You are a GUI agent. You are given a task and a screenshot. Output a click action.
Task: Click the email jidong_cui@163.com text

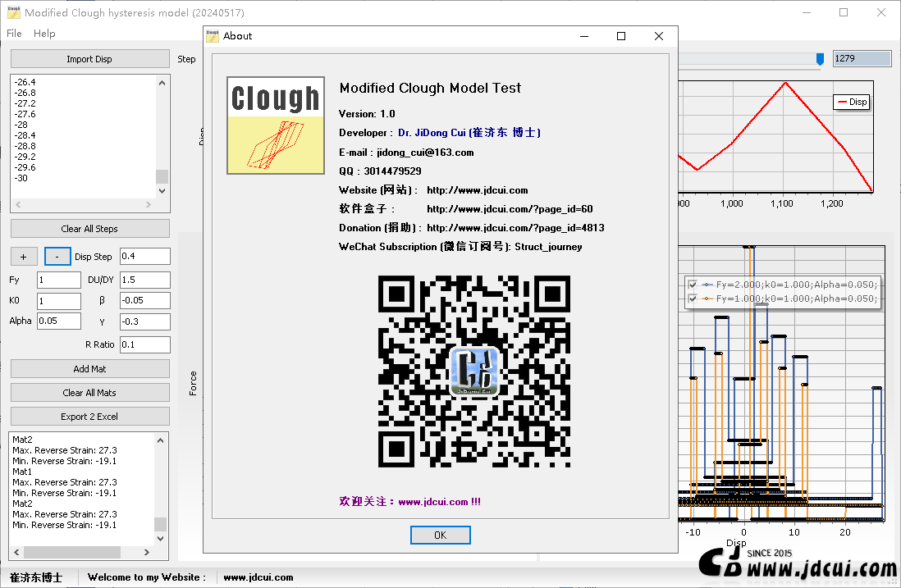pyautogui.click(x=425, y=153)
